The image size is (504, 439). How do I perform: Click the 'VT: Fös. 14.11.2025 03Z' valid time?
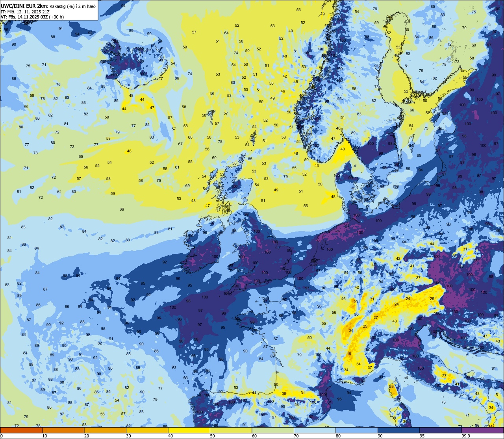(24, 17)
